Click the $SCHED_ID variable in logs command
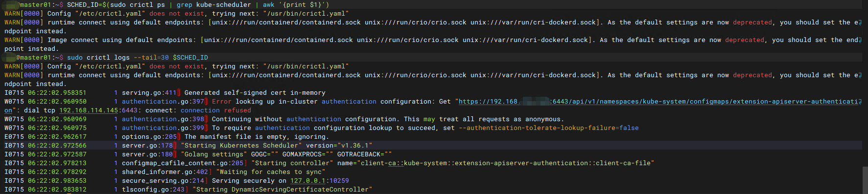 (190, 58)
